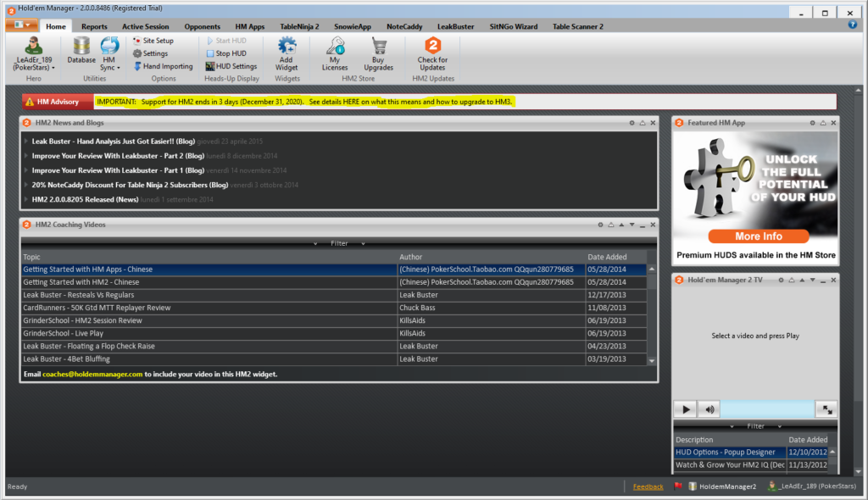Click the video progress bar
Viewport: 868px width, 500px height.
(x=767, y=409)
